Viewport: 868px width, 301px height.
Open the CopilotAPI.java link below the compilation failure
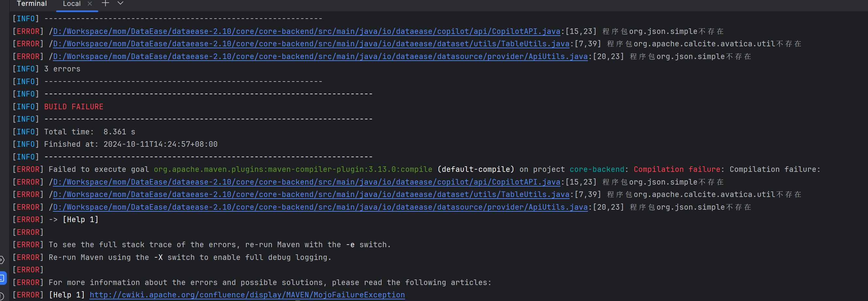(x=303, y=182)
